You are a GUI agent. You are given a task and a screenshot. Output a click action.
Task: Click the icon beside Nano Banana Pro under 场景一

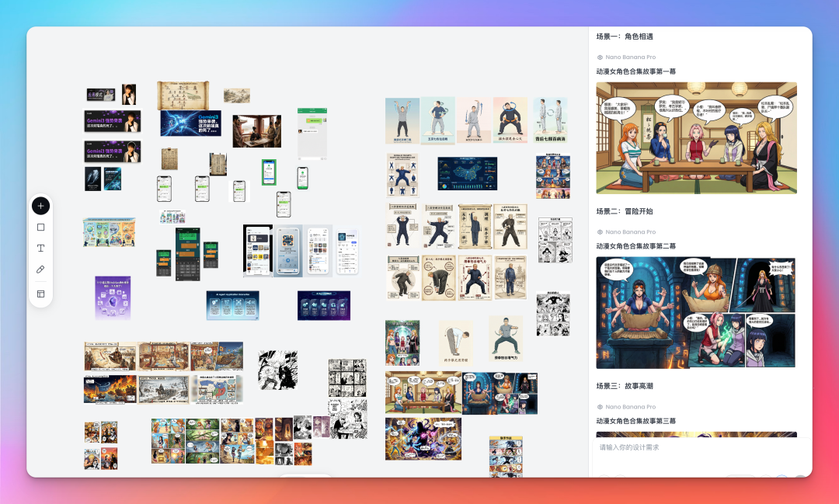click(x=600, y=57)
